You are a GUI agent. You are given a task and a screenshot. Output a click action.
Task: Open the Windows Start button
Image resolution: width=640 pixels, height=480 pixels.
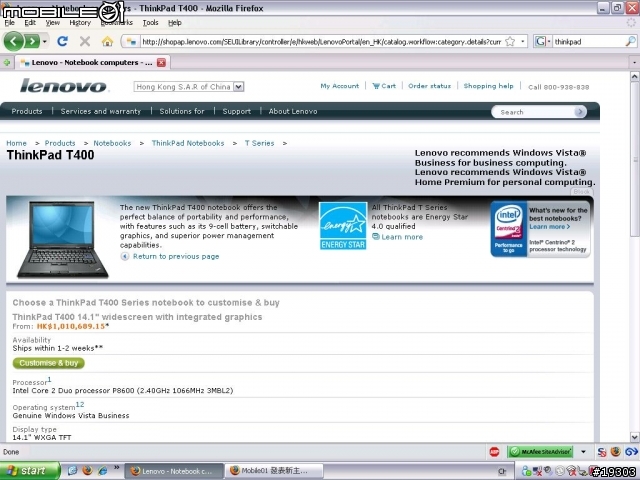29,471
